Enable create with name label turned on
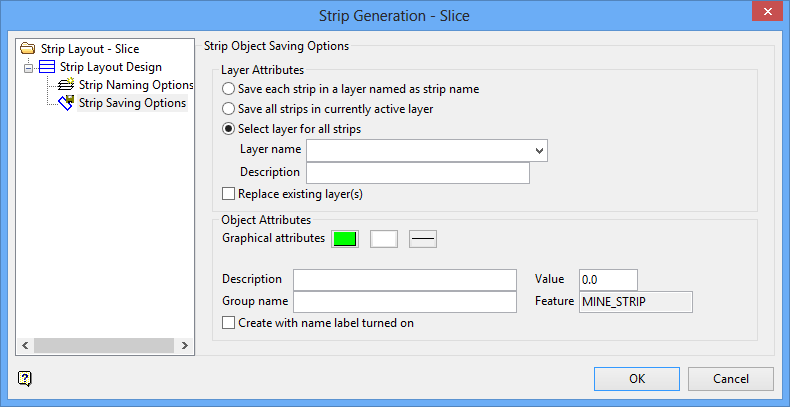This screenshot has width=790, height=407. click(229, 323)
